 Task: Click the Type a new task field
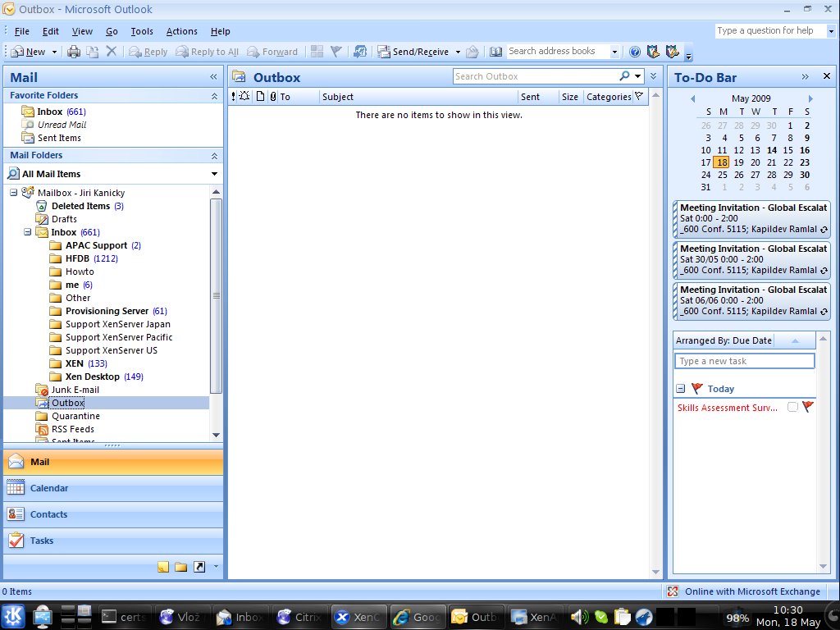point(745,361)
